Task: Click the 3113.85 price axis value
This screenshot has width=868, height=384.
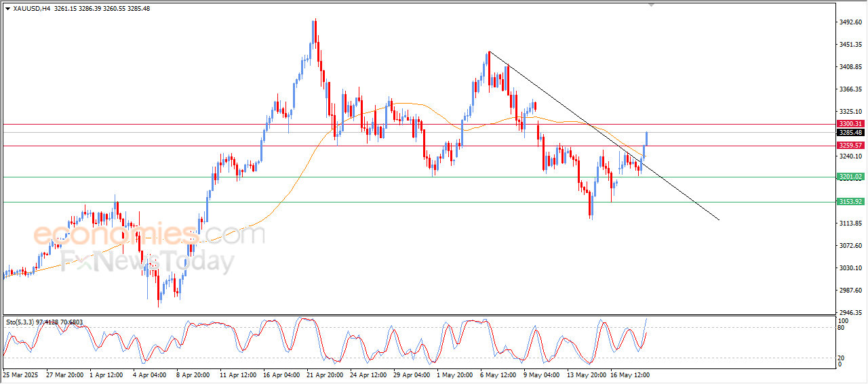Action: [x=852, y=223]
